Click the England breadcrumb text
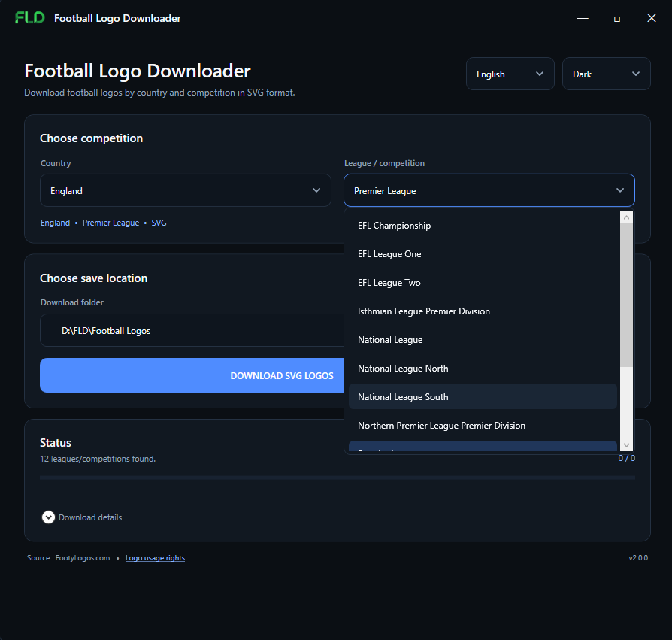The image size is (672, 640). pyautogui.click(x=56, y=223)
